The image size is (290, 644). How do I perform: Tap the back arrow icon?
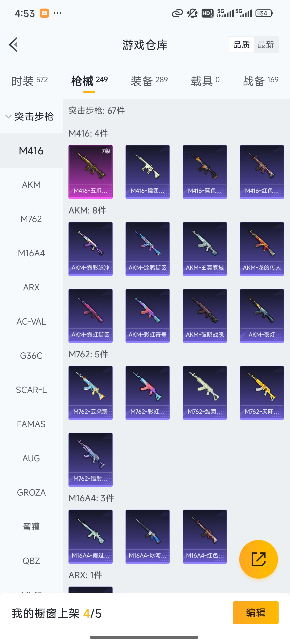click(x=13, y=45)
